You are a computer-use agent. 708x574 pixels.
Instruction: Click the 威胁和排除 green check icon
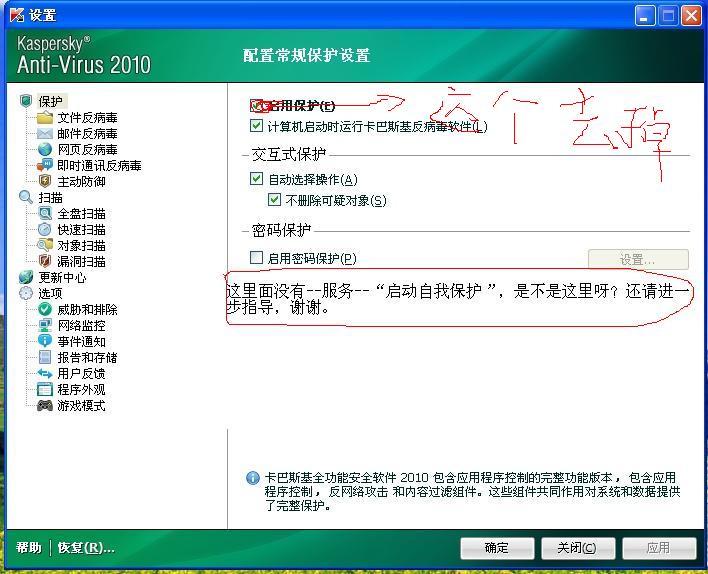[45, 309]
